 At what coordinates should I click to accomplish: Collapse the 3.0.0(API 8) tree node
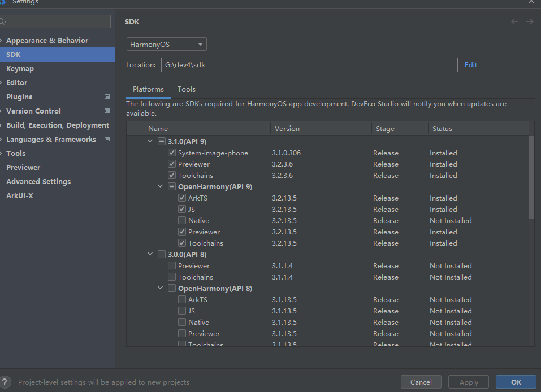point(150,254)
